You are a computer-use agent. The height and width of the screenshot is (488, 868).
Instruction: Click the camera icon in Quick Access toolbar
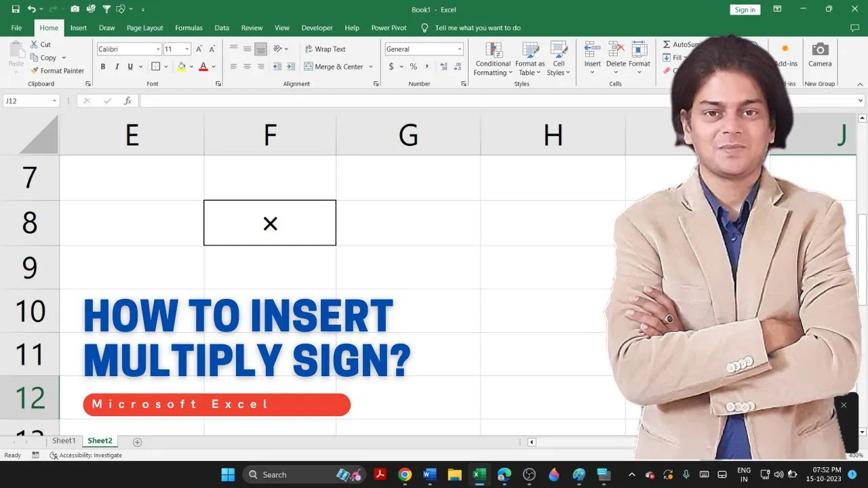pos(75,9)
